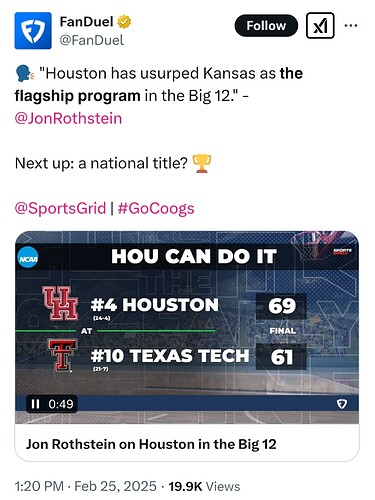Viewport: 375px width, 500px height.
Task: Pause the video playback
Action: coord(35,404)
